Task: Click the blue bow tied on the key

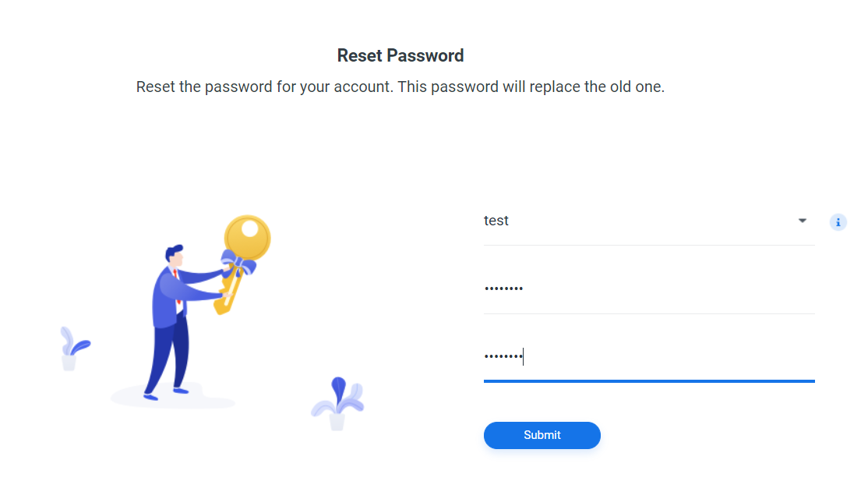Action: click(x=238, y=265)
